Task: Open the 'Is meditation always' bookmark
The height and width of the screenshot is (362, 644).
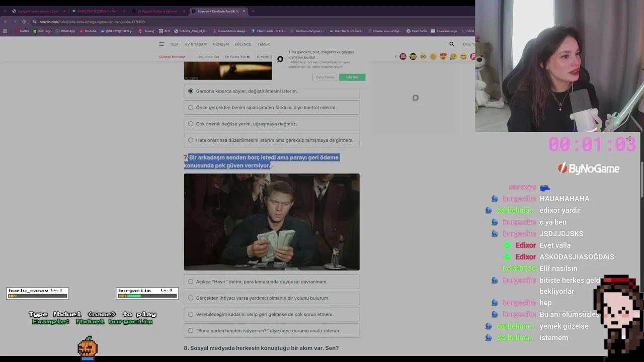Action: [x=230, y=31]
